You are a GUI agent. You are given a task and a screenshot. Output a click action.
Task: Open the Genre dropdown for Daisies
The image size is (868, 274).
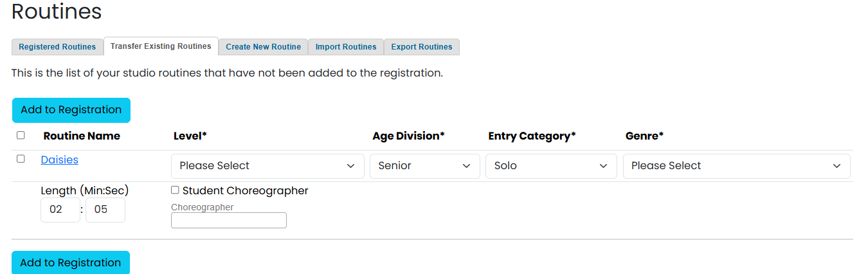736,166
